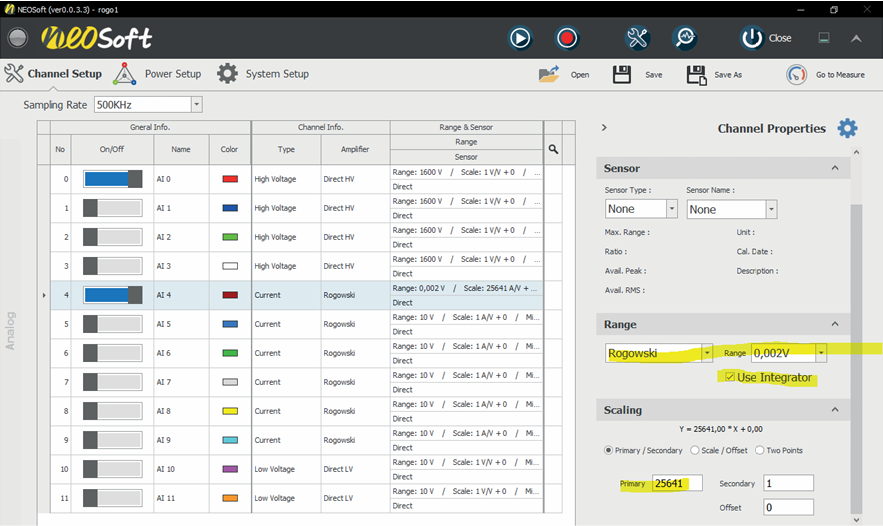This screenshot has width=883, height=526.
Task: Enable the AI 10 channel switch
Action: click(x=113, y=469)
